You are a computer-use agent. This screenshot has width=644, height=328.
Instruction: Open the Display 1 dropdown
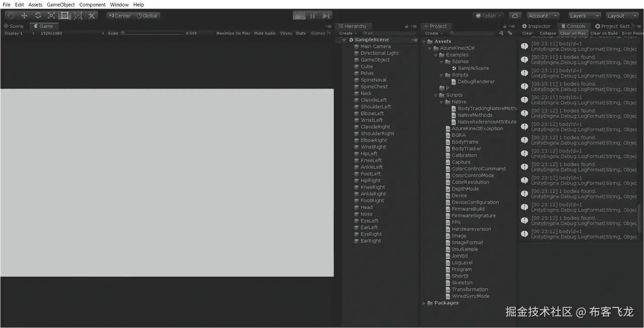[19, 33]
